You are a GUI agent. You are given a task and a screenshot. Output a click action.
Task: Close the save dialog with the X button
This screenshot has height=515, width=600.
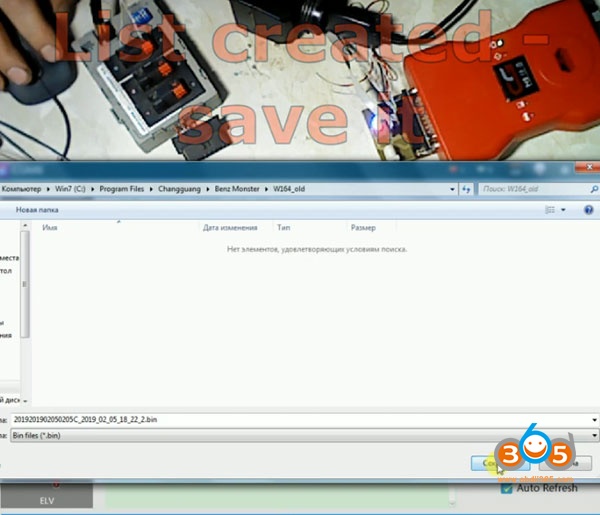tap(589, 167)
